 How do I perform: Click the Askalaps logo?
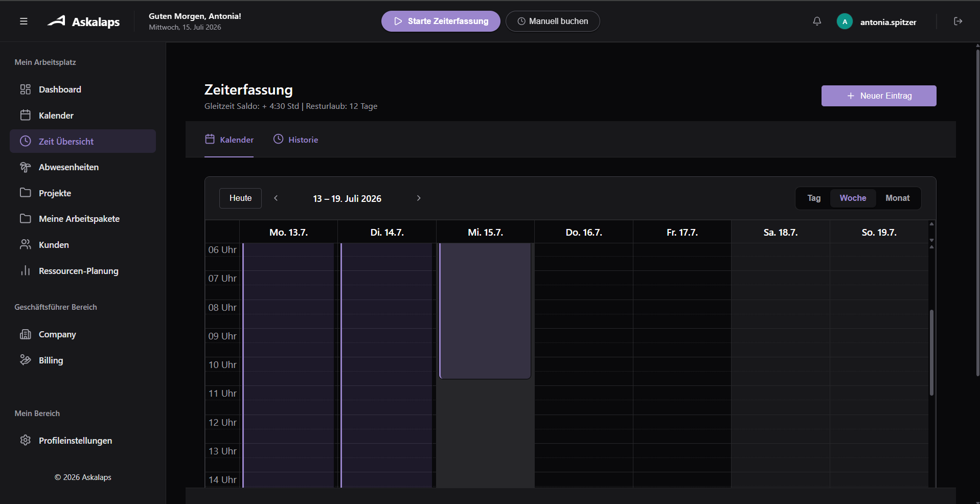pos(83,21)
